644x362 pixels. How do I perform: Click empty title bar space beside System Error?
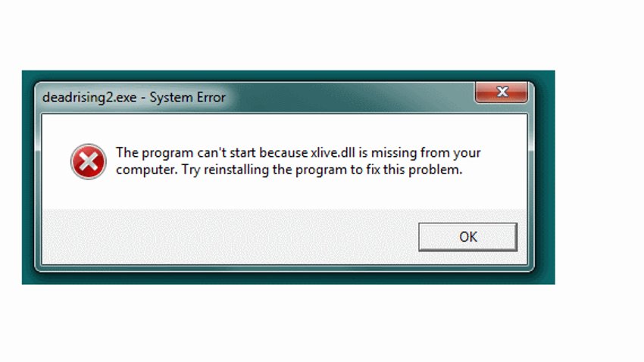pyautogui.click(x=349, y=97)
